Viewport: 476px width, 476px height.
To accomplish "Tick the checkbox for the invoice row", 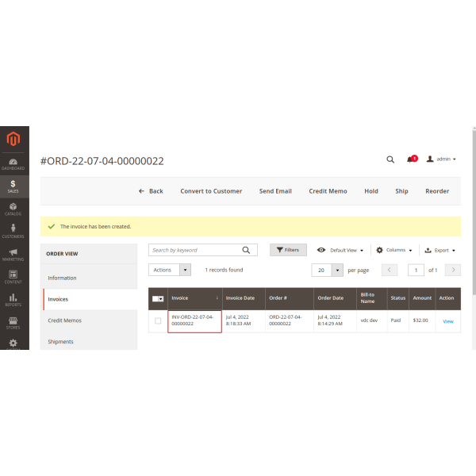I will [x=158, y=321].
